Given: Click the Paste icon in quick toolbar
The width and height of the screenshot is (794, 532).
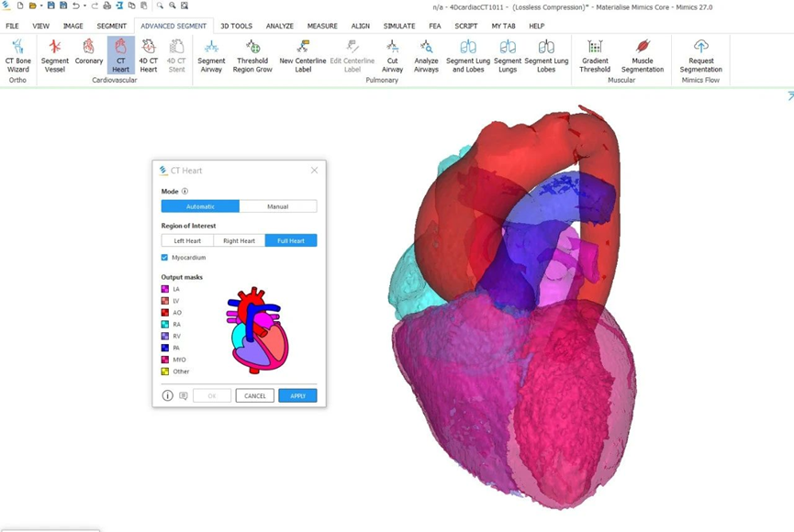Looking at the screenshot, I should point(144,6).
